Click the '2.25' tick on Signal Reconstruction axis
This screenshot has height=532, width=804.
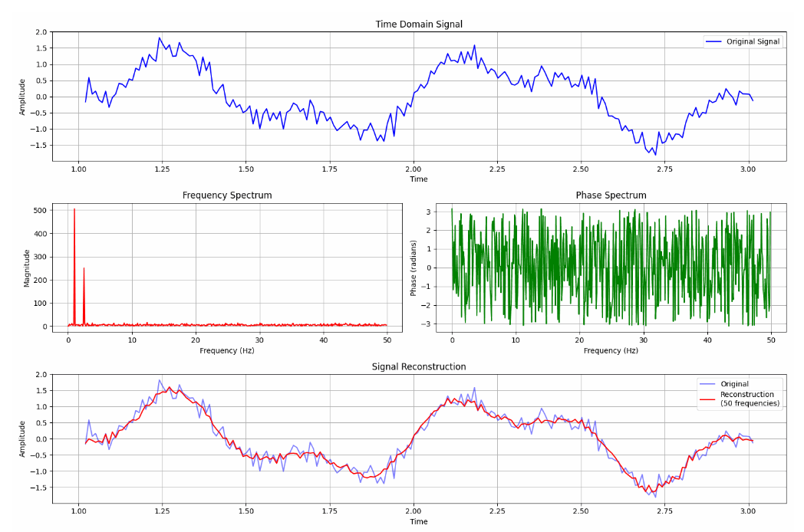point(497,511)
